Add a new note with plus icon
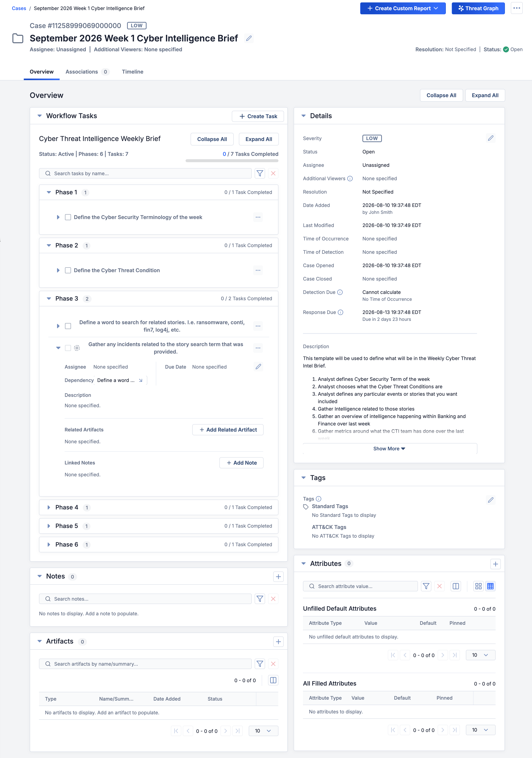This screenshot has height=758, width=532. (278, 577)
